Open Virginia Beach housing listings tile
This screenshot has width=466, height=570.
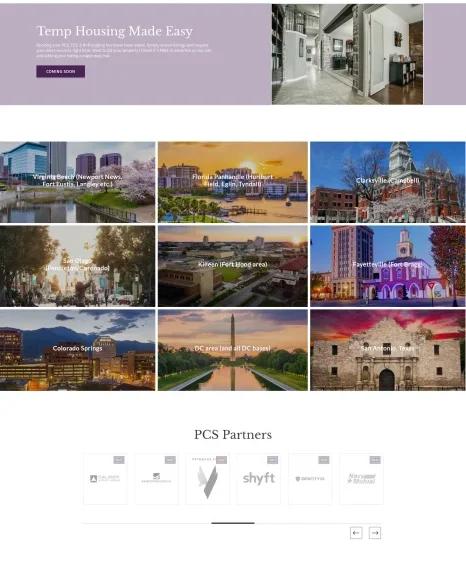[77, 182]
